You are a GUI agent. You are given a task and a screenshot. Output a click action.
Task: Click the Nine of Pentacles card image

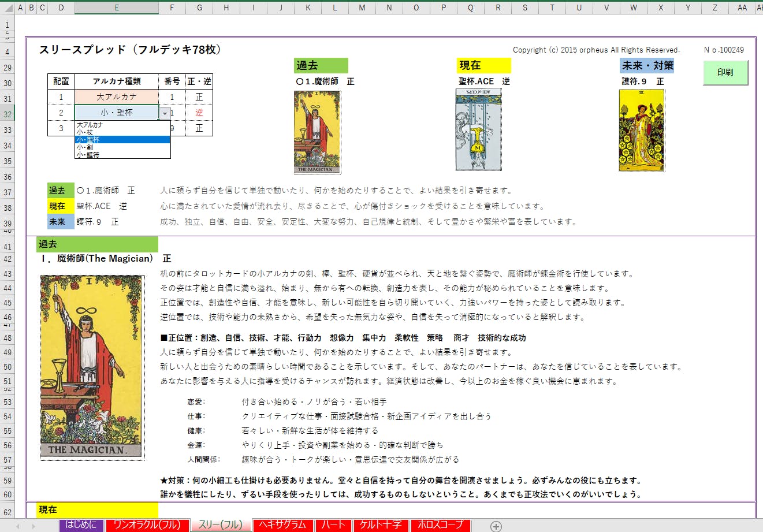click(642, 131)
